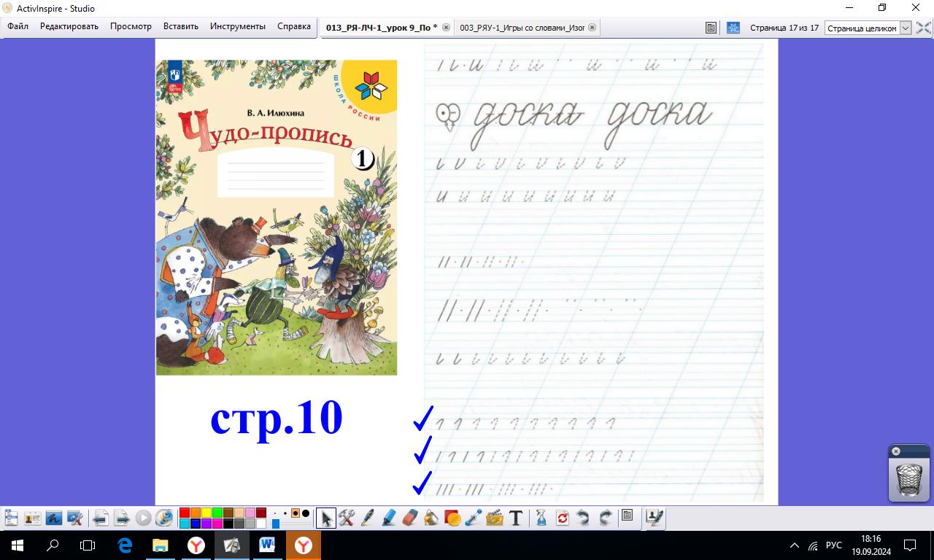This screenshot has height=560, width=934.
Task: Click the desktop annotate icon
Action: point(54,518)
